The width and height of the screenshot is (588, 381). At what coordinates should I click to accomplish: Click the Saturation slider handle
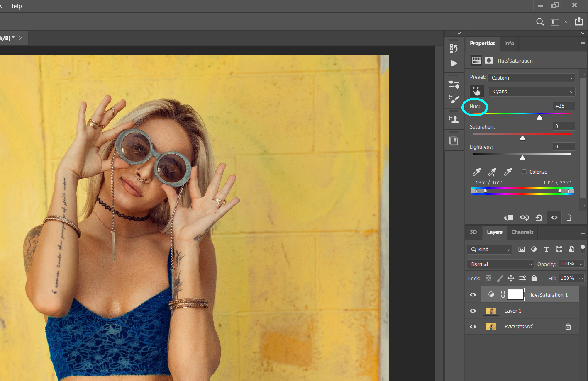tap(522, 138)
